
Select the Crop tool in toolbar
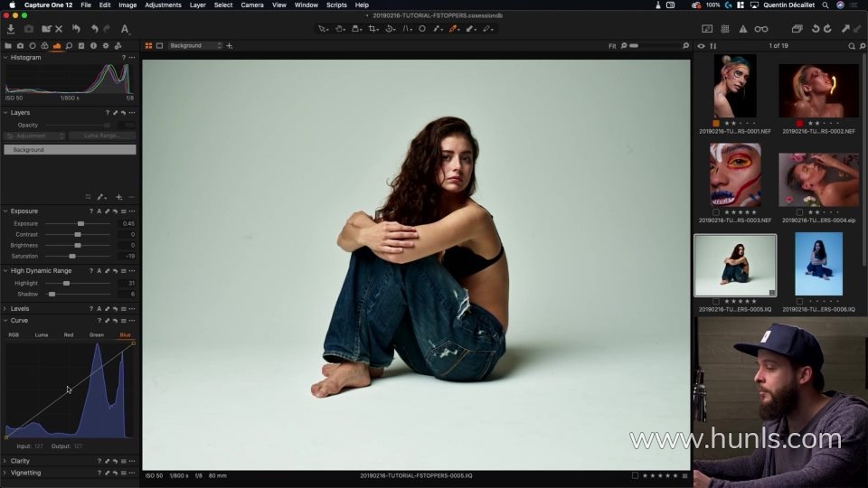373,29
